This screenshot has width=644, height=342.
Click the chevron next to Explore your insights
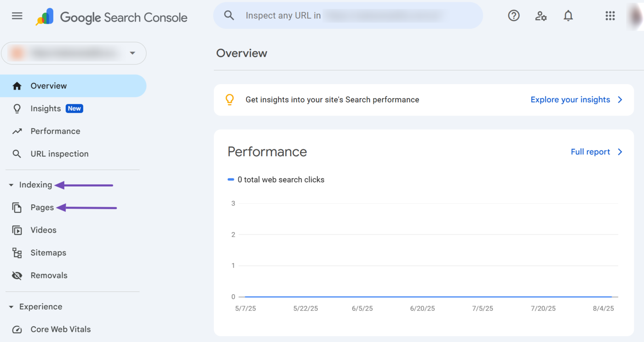tap(620, 100)
